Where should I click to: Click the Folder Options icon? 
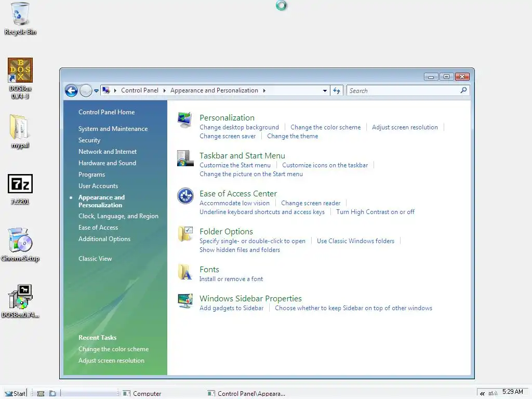point(185,234)
